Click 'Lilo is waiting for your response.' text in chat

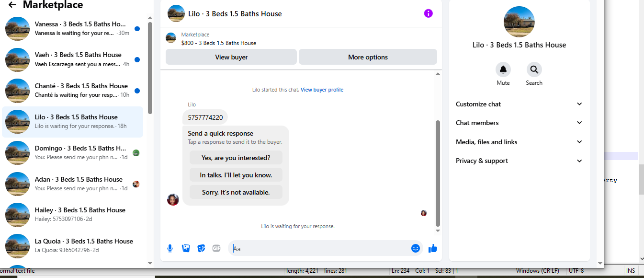pyautogui.click(x=297, y=226)
